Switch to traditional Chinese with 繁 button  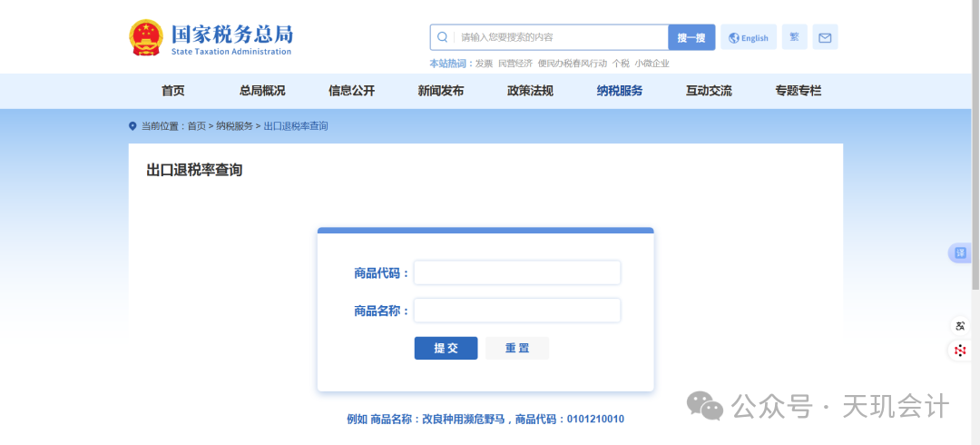pyautogui.click(x=794, y=37)
